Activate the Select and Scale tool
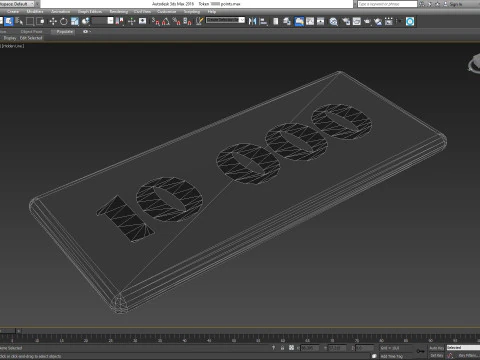 (75, 21)
